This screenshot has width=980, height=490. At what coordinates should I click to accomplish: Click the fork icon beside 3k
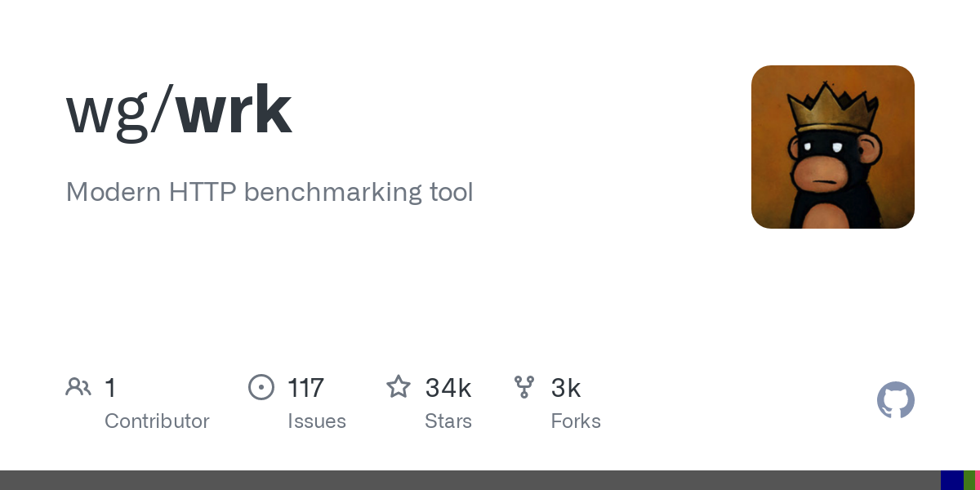(x=524, y=387)
